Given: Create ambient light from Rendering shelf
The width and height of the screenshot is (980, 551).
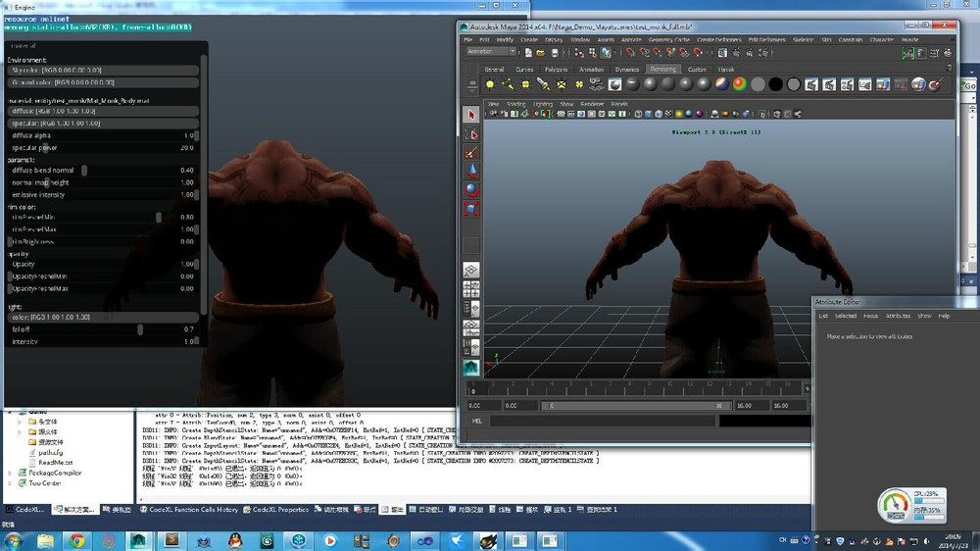Looking at the screenshot, I should 490,84.
